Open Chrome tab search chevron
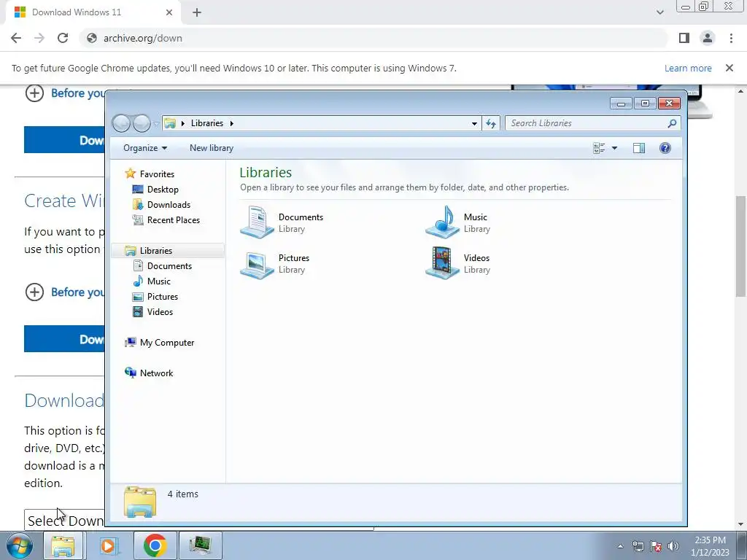Image resolution: width=747 pixels, height=560 pixels. click(659, 12)
